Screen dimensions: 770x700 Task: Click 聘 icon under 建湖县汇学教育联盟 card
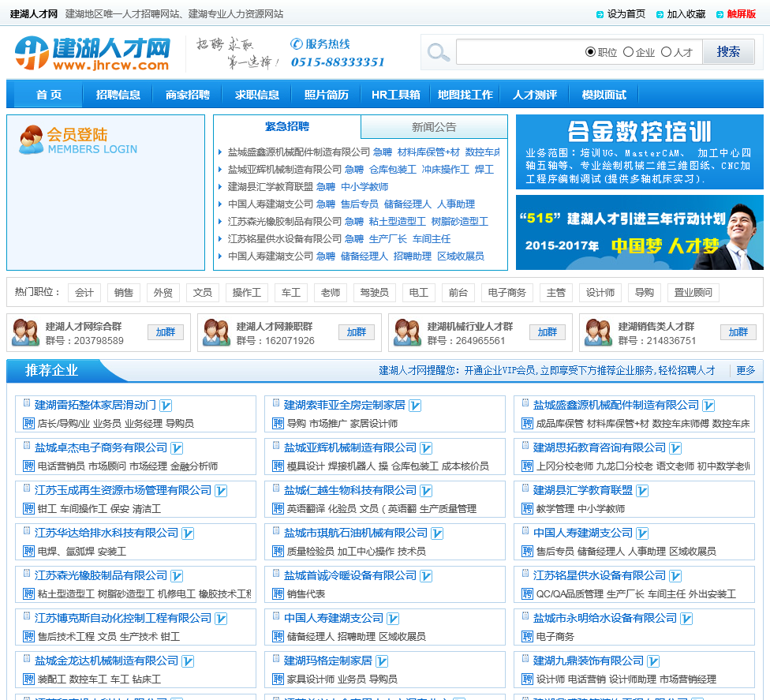pos(528,509)
